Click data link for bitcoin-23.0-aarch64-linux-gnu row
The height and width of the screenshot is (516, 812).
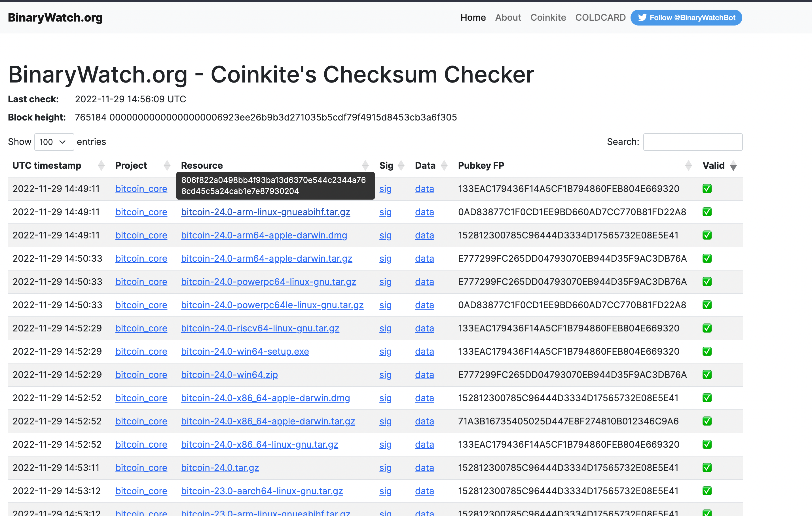click(x=424, y=491)
